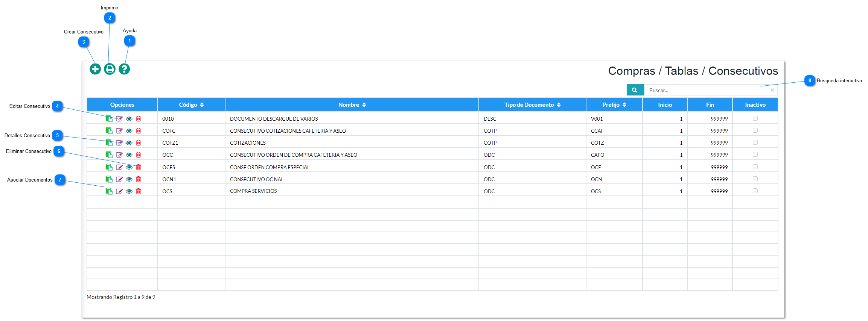Viewport: 868px width, 321px height.
Task: Associate documents for row OCS
Action: pyautogui.click(x=109, y=191)
